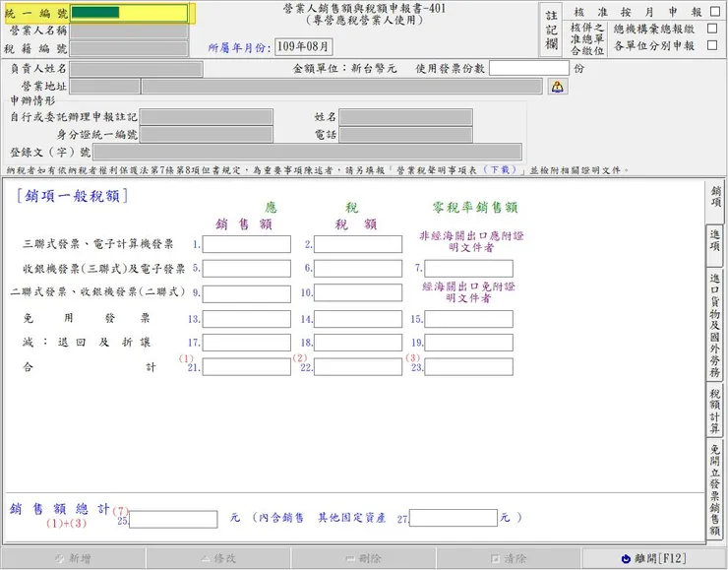Click the 新增 add button icon

click(59, 558)
